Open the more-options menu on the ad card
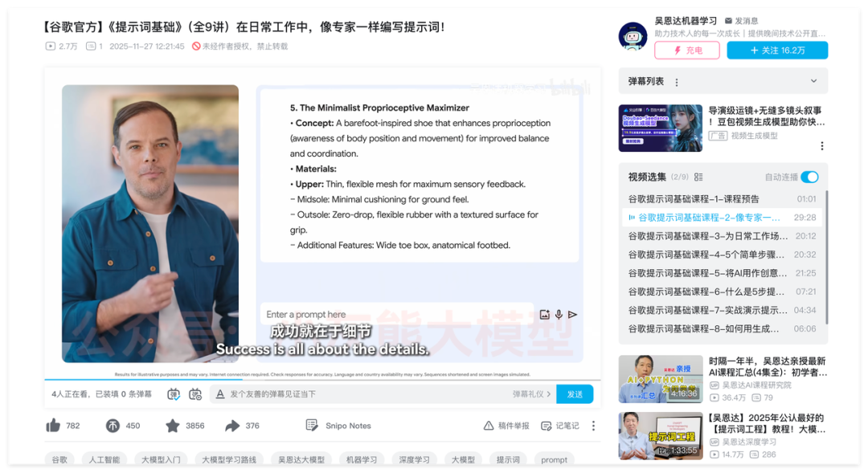Screen dimensions: 868x473 821,145
